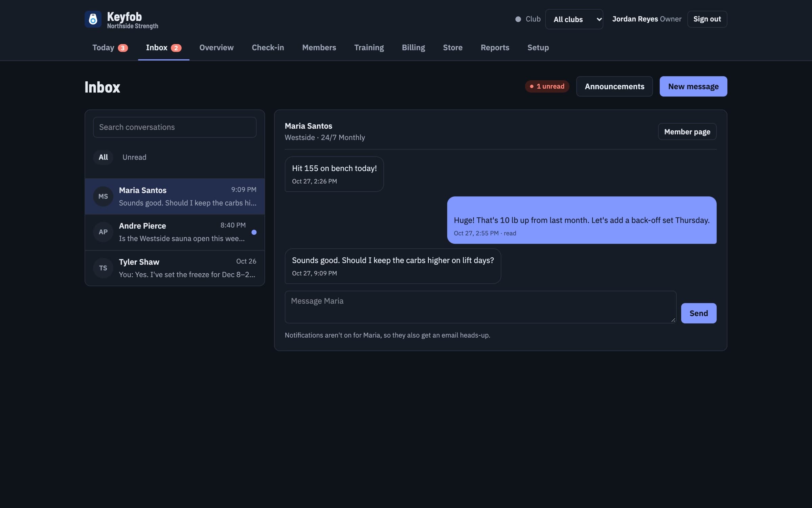Click the Keyfob logo icon
Viewport: 812px width, 508px height.
[x=93, y=19]
